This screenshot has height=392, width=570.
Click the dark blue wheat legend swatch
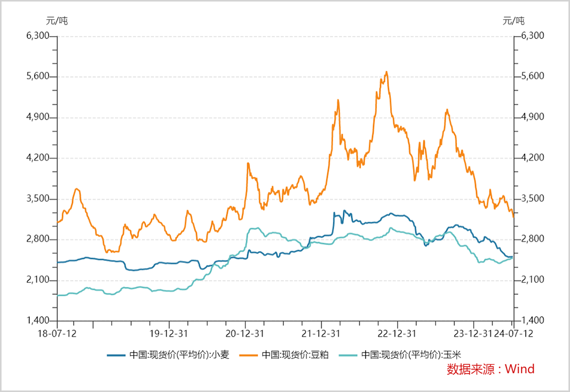[116, 355]
